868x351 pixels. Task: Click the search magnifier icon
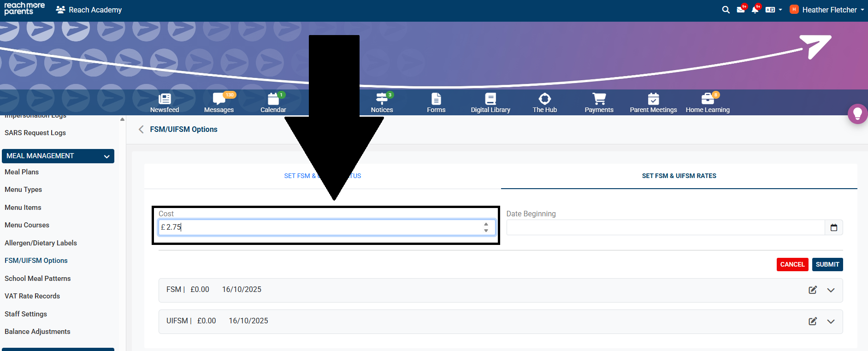(726, 10)
